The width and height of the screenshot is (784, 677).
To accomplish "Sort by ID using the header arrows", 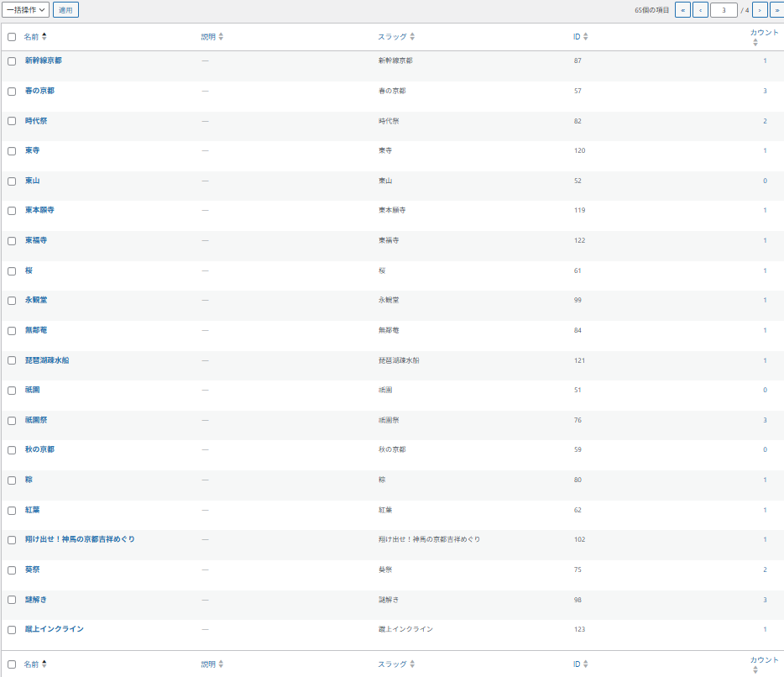I will point(585,37).
